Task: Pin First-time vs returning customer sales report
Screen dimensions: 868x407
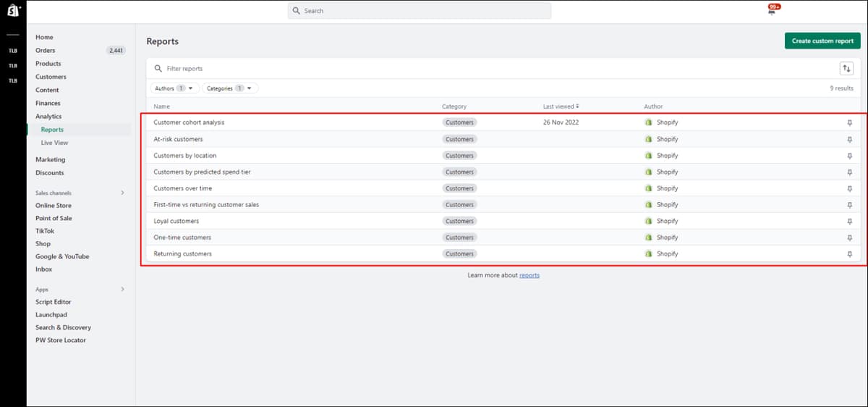Action: 850,205
